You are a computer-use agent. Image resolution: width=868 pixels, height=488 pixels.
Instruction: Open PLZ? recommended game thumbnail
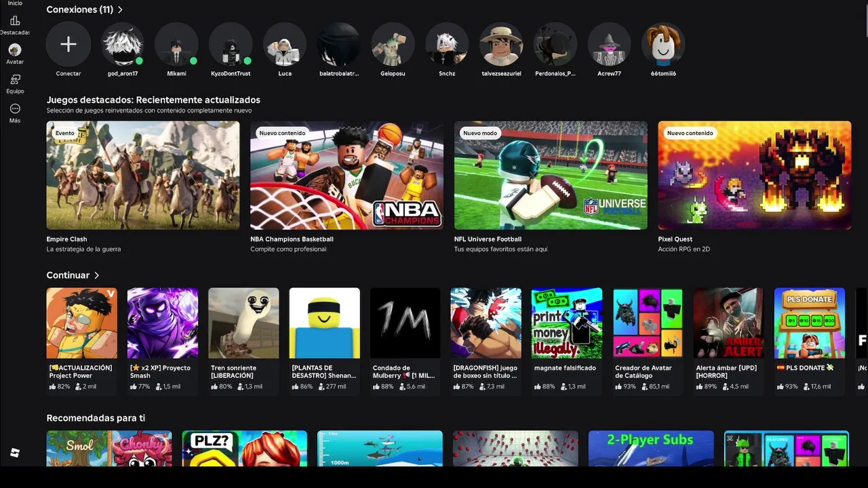[x=244, y=449]
